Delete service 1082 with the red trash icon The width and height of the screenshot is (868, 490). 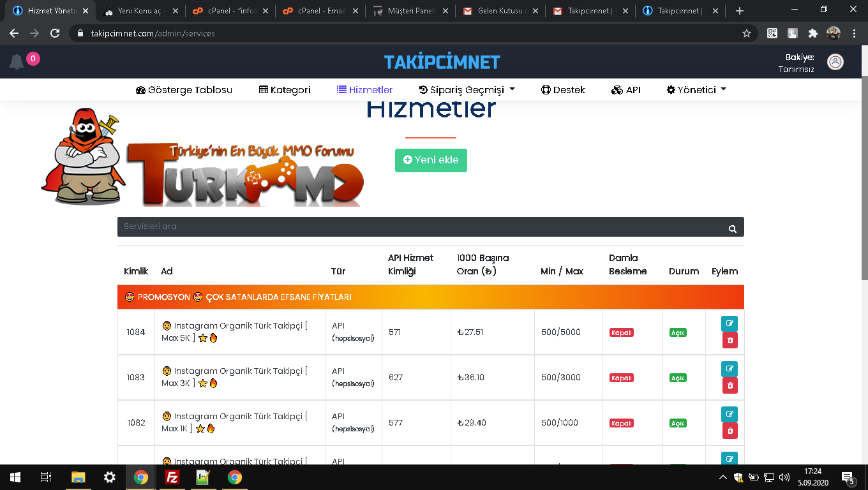pyautogui.click(x=730, y=431)
